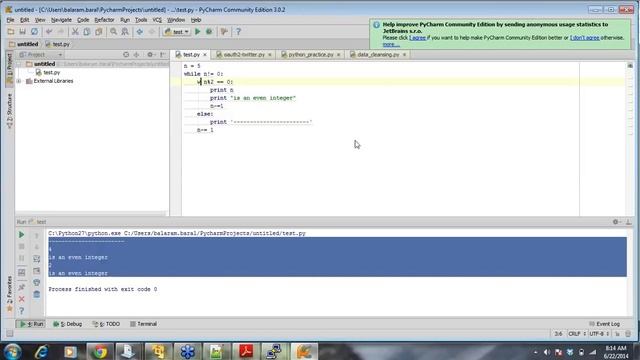Viewport: 640px width, 360px height.
Task: Click the Back navigation arrow icon
Action: click(140, 32)
